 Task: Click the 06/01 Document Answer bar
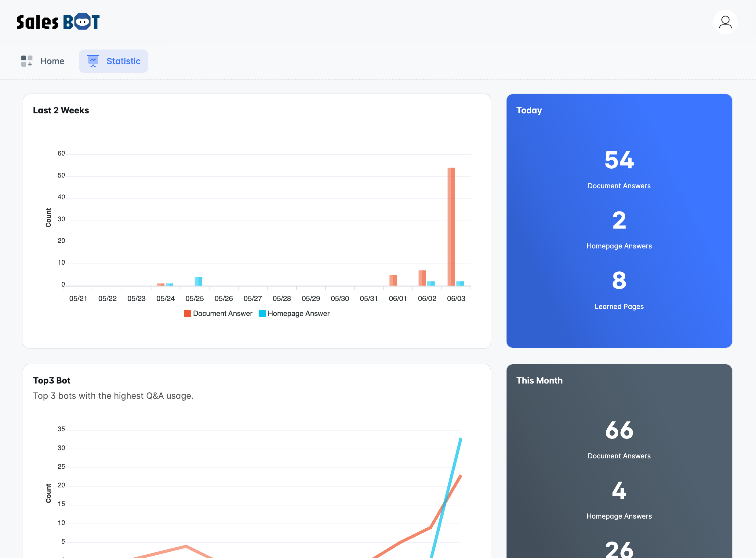(x=393, y=280)
